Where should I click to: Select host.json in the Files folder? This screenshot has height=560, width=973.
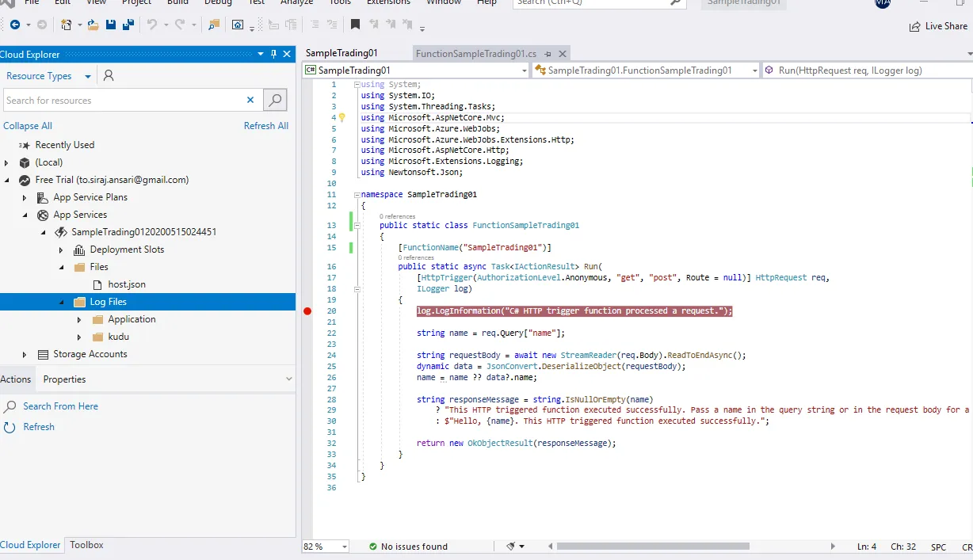click(x=127, y=284)
